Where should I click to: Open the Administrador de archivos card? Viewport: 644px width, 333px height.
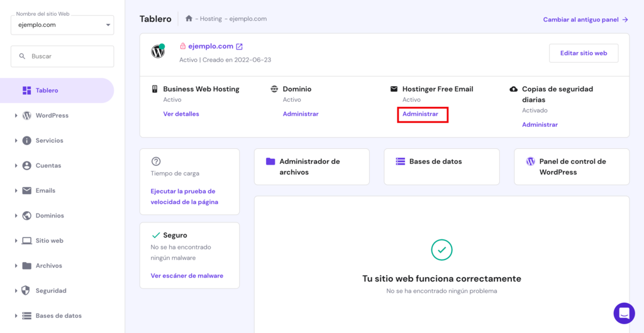[312, 166]
